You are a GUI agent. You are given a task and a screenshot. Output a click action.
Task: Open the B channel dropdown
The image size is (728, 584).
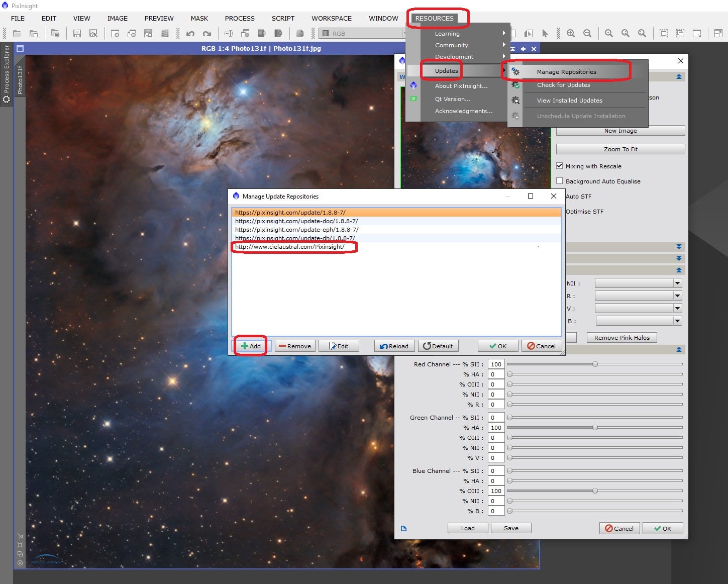[x=638, y=321]
